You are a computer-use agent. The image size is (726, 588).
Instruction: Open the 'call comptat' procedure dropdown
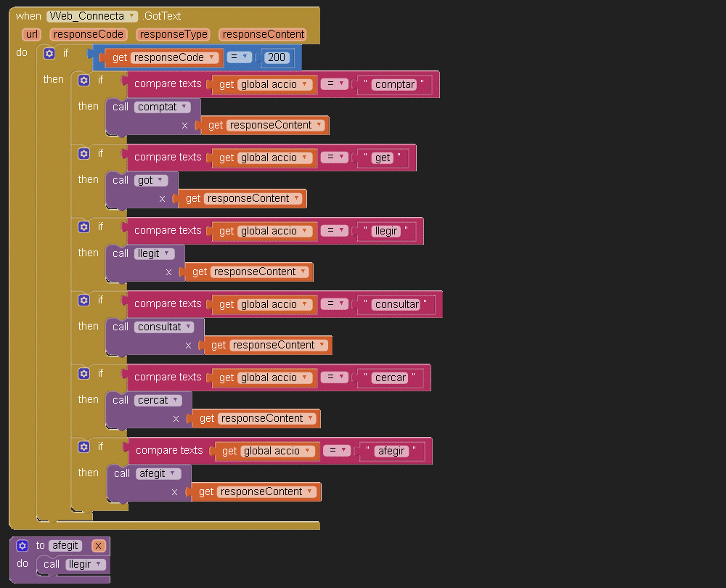coord(184,107)
